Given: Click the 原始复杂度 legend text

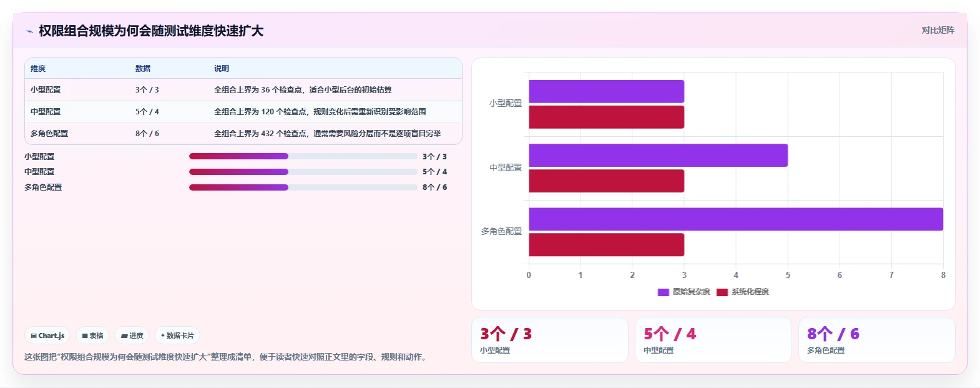Looking at the screenshot, I should click(691, 292).
